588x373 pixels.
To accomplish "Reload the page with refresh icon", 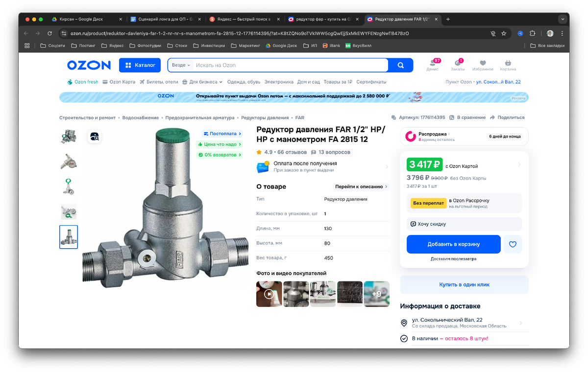I will (x=49, y=33).
